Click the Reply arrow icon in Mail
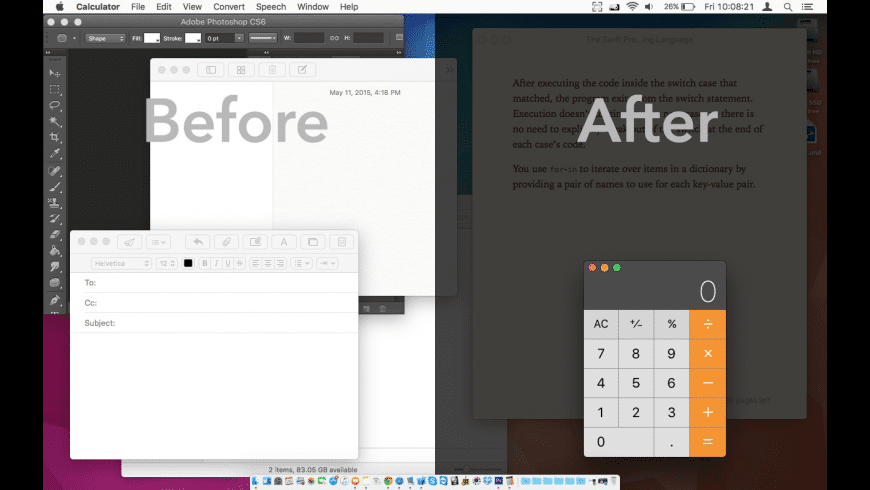Viewport: 870px width, 490px height. click(x=198, y=242)
